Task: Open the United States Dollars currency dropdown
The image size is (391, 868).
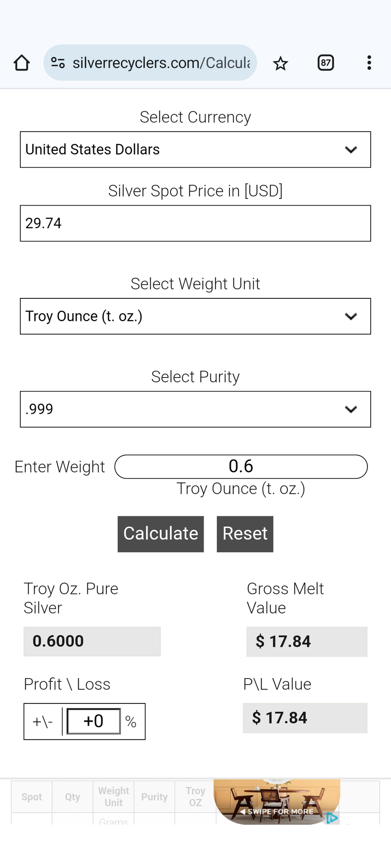Action: (x=195, y=150)
